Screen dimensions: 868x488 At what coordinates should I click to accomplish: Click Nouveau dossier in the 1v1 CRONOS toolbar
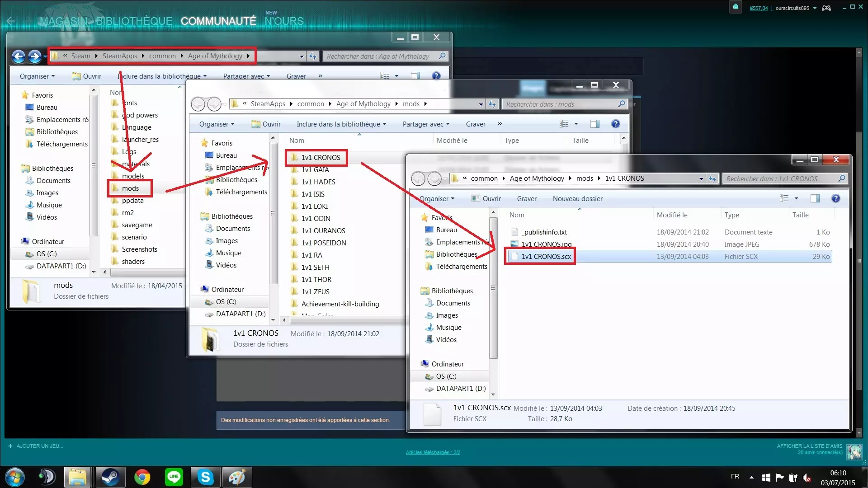(x=577, y=198)
